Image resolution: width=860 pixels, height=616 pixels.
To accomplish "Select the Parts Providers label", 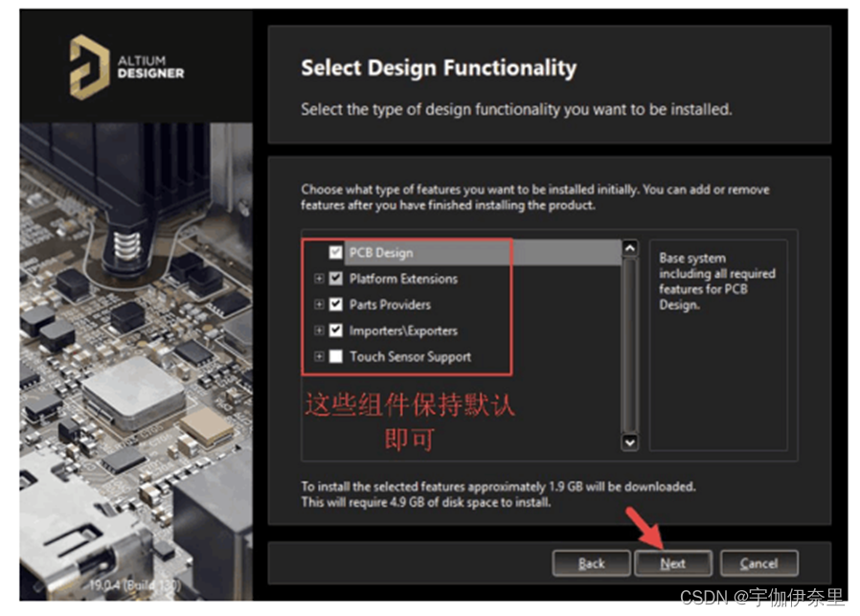I will [x=390, y=305].
